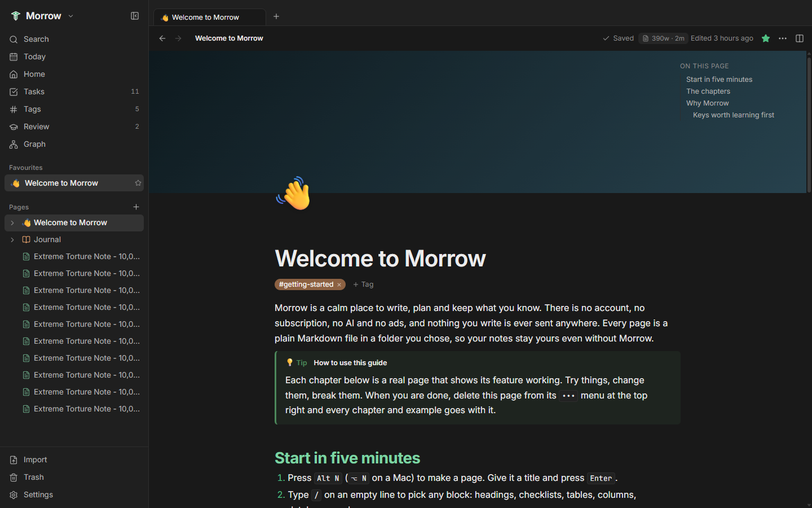Toggle the right side panel layout icon
Image resolution: width=812 pixels, height=508 pixels.
coord(800,38)
